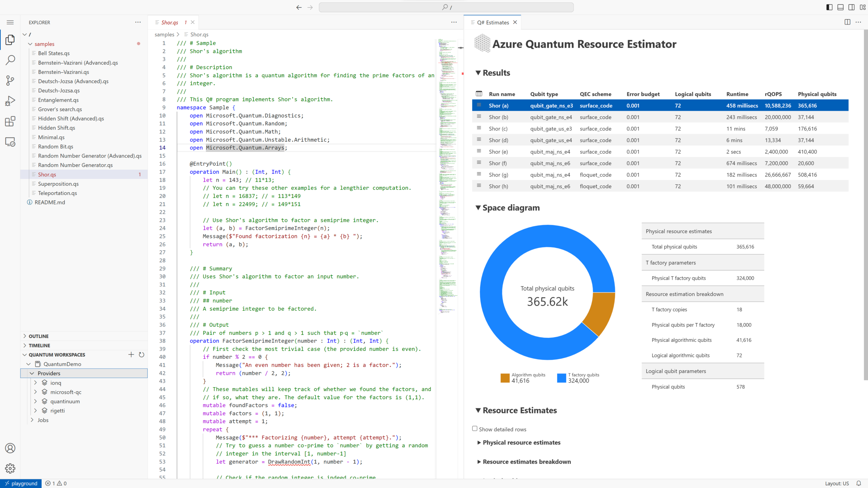
Task: Open the Extensions view
Action: pos(10,121)
